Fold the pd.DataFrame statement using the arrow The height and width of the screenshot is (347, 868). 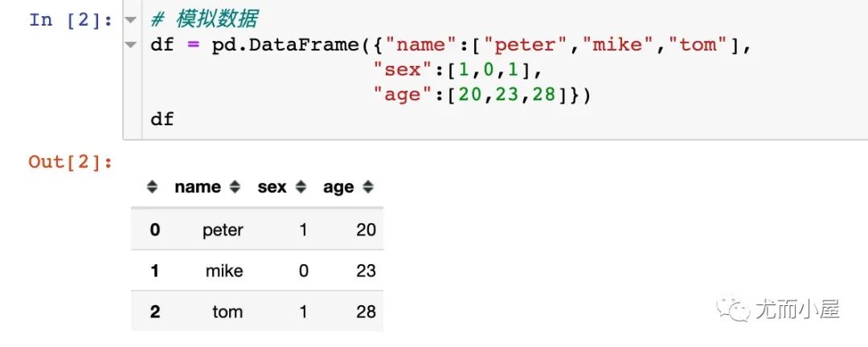(x=131, y=45)
